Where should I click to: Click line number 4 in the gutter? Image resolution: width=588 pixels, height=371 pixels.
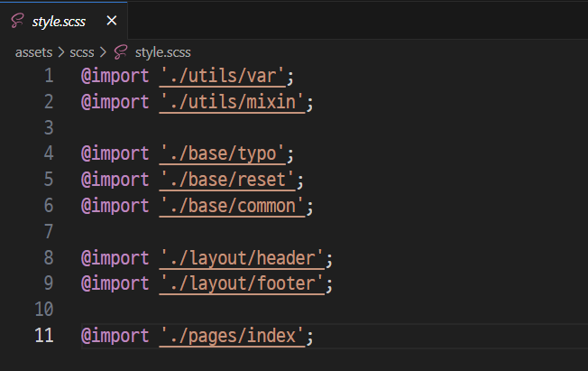(49, 153)
